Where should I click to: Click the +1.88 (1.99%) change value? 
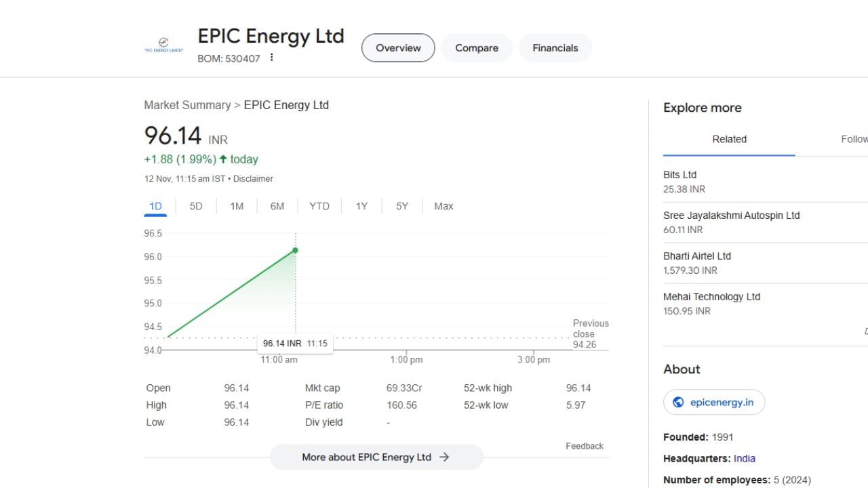click(180, 159)
